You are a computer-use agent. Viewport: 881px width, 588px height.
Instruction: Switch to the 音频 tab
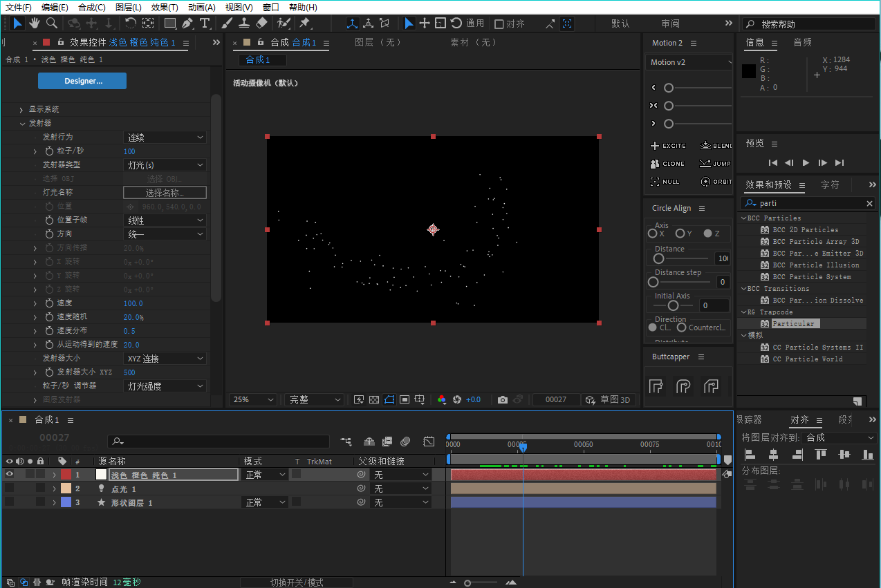(802, 42)
